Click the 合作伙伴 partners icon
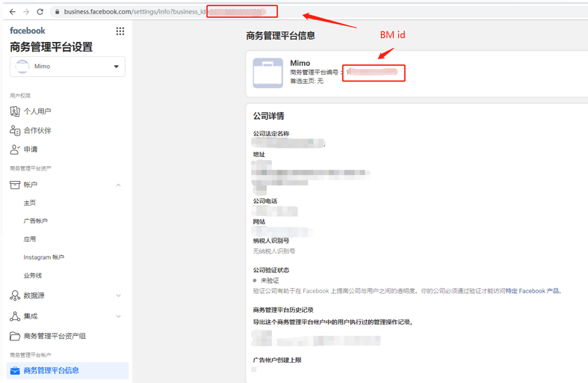588x383 pixels. pyautogui.click(x=15, y=130)
